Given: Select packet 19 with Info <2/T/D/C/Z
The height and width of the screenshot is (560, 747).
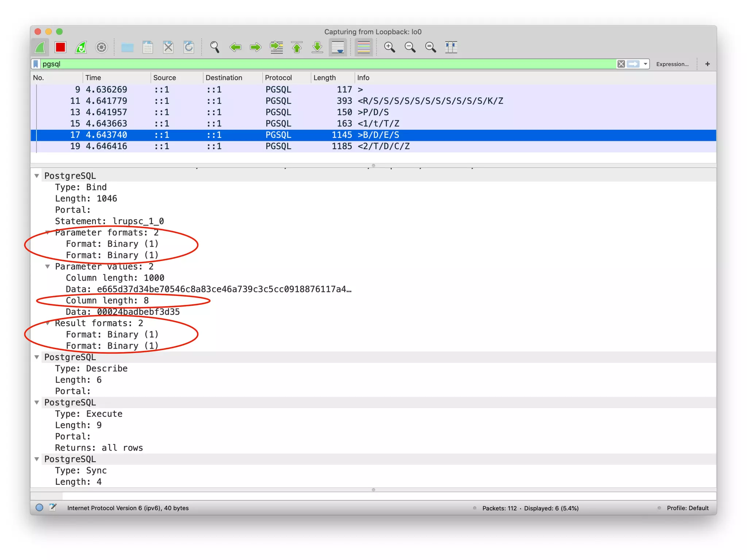Looking at the screenshot, I should pos(373,146).
